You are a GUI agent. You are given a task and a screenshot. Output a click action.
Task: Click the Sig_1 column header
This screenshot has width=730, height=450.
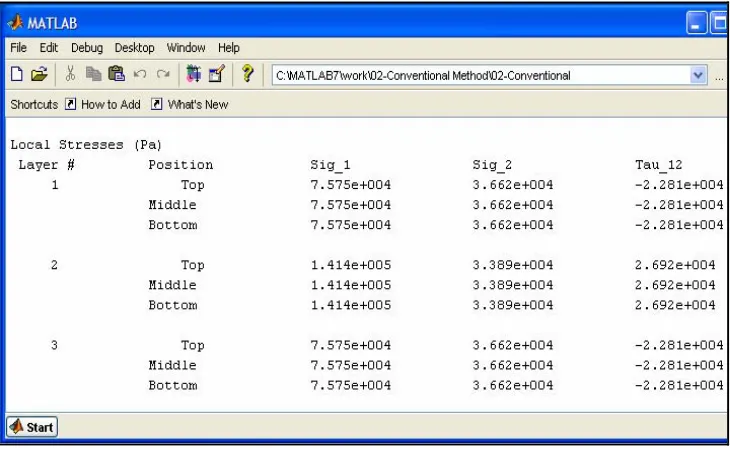pyautogui.click(x=330, y=165)
